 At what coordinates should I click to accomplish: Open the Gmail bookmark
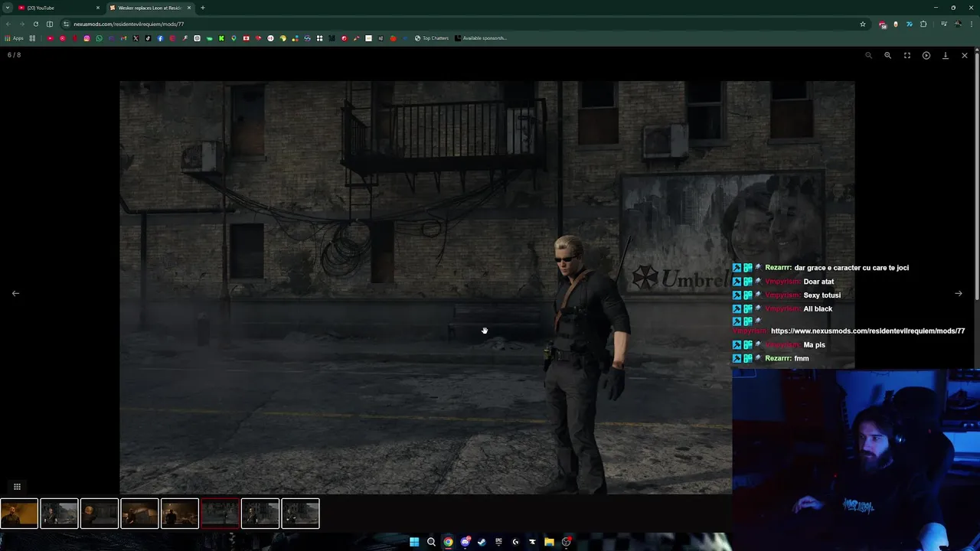pyautogui.click(x=123, y=38)
